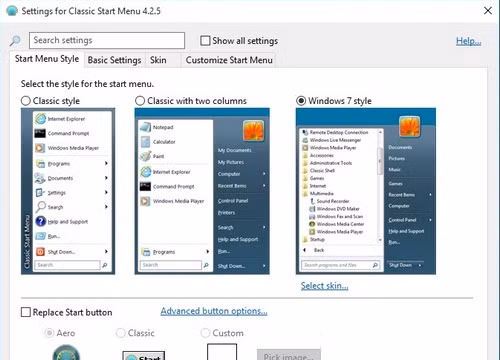The height and width of the screenshot is (360, 500).
Task: Select the Classic button style radio
Action: [120, 333]
